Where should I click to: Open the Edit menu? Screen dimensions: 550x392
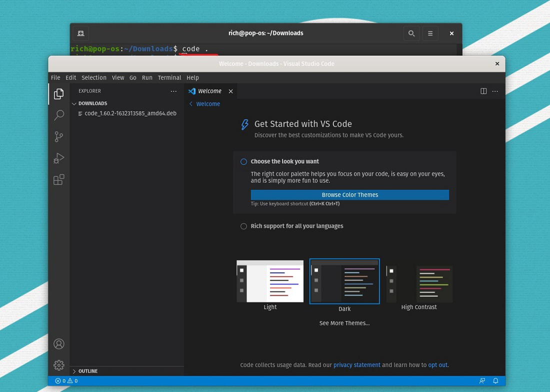70,78
